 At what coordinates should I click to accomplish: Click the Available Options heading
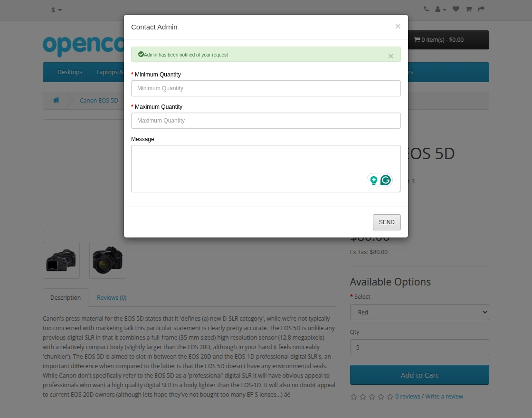click(390, 282)
